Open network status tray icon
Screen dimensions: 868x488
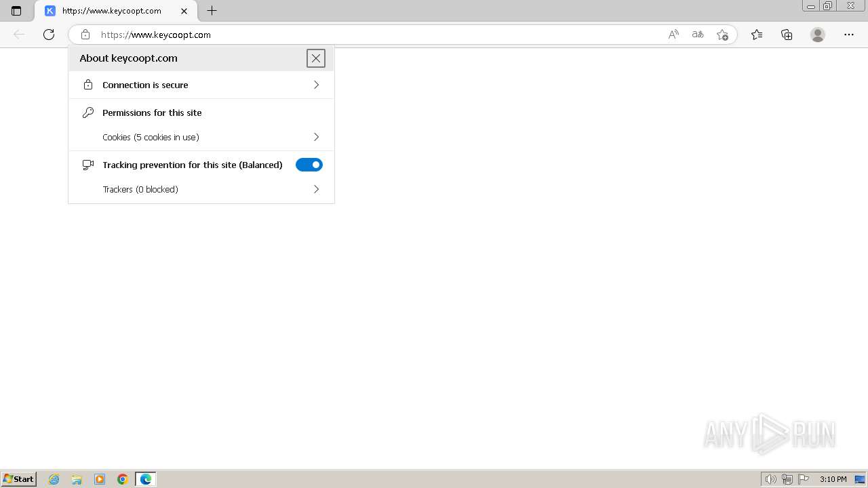point(787,479)
